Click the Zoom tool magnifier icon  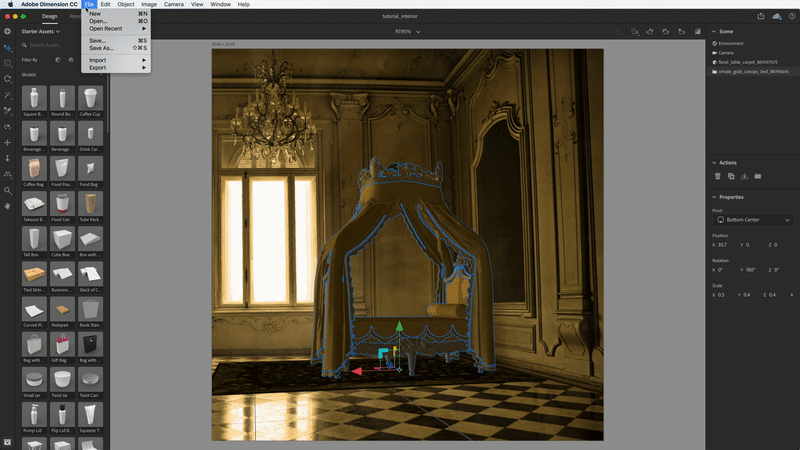pos(8,189)
